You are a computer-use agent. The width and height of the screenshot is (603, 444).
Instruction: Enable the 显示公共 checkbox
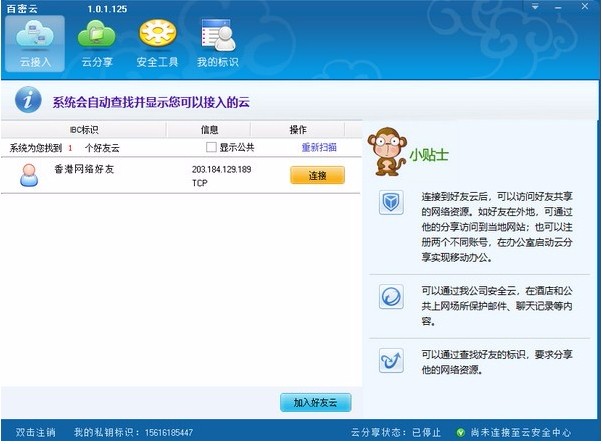coord(211,147)
